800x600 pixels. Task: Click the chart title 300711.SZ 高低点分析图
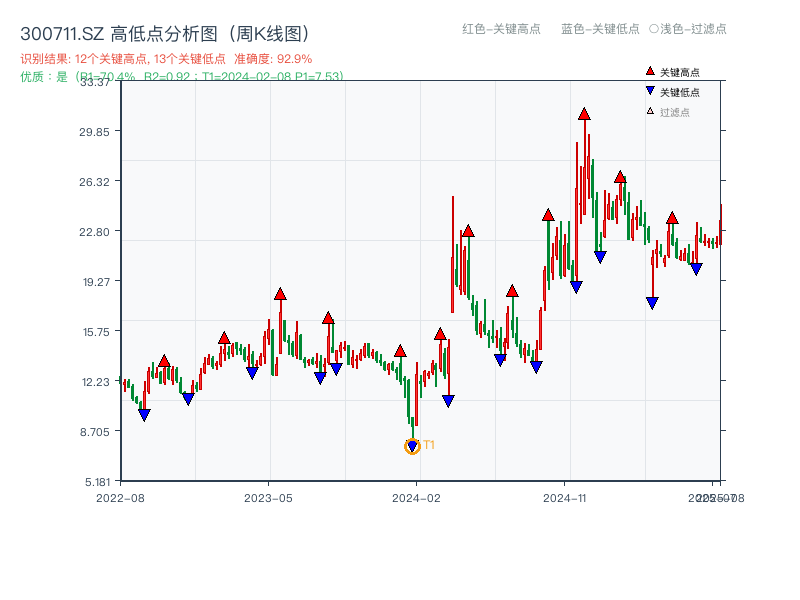pyautogui.click(x=165, y=34)
